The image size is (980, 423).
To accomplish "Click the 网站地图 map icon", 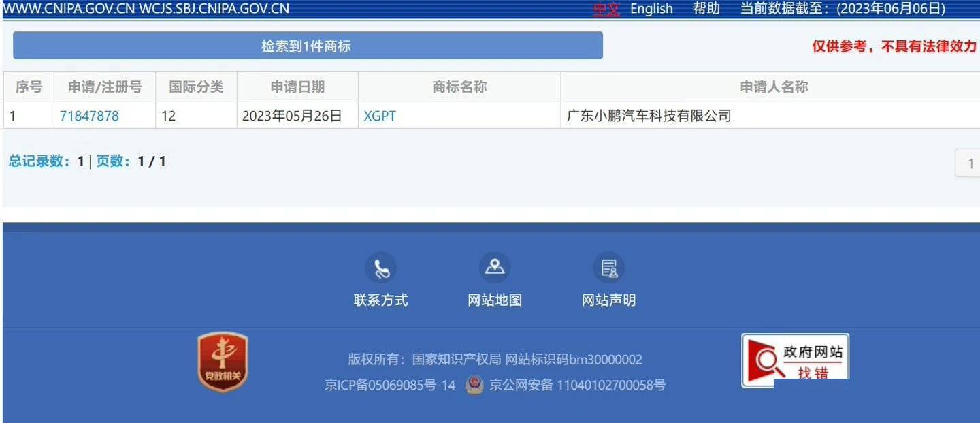I will 495,268.
